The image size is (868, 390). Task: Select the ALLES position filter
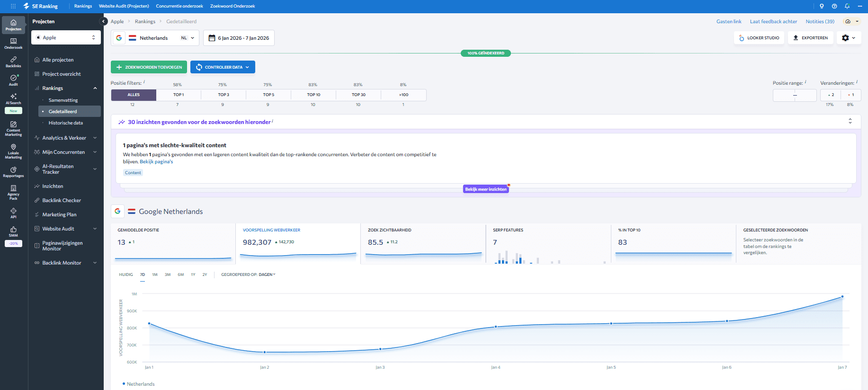(134, 95)
